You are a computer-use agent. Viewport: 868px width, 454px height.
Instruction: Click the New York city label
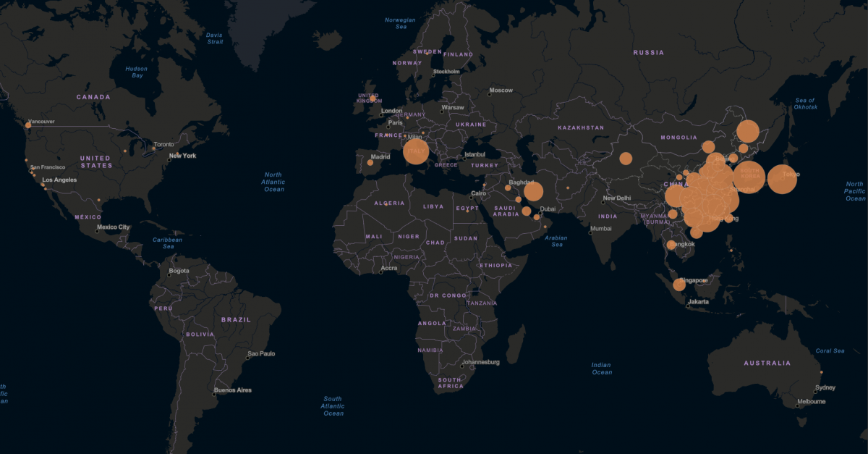(182, 156)
